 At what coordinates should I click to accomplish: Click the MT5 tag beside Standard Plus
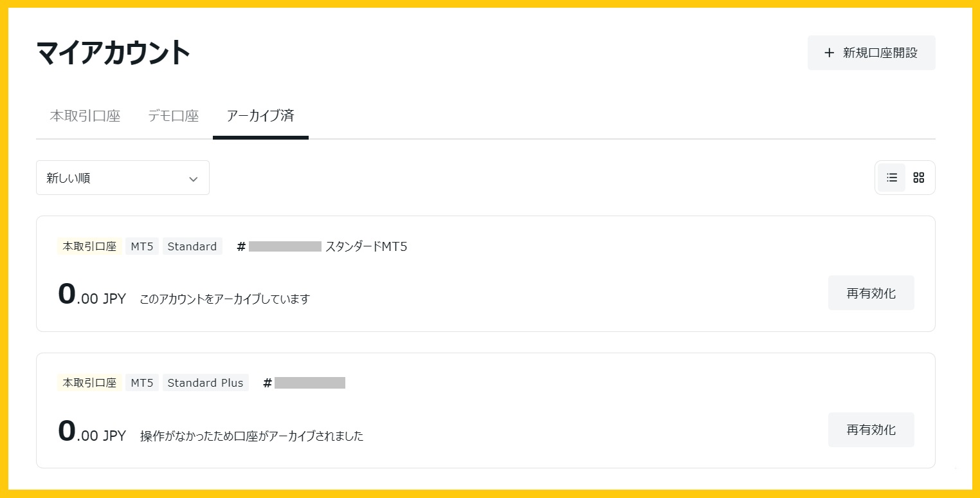pyautogui.click(x=141, y=383)
